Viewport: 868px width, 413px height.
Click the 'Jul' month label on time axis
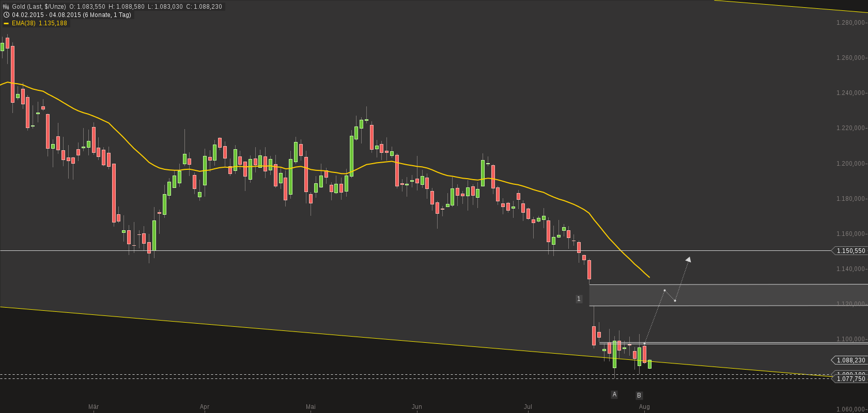(528, 407)
